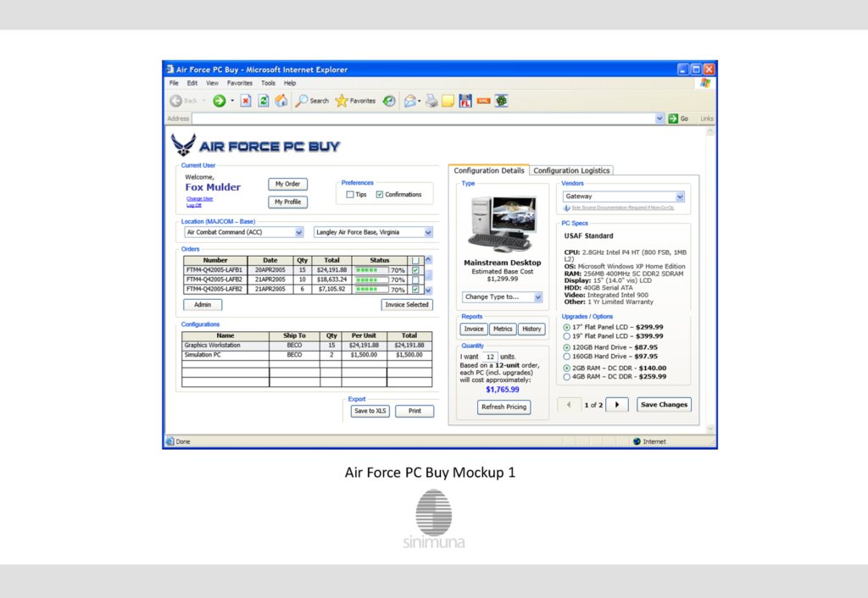
Task: Select 19" Flat Panel LCD option
Action: 567,336
